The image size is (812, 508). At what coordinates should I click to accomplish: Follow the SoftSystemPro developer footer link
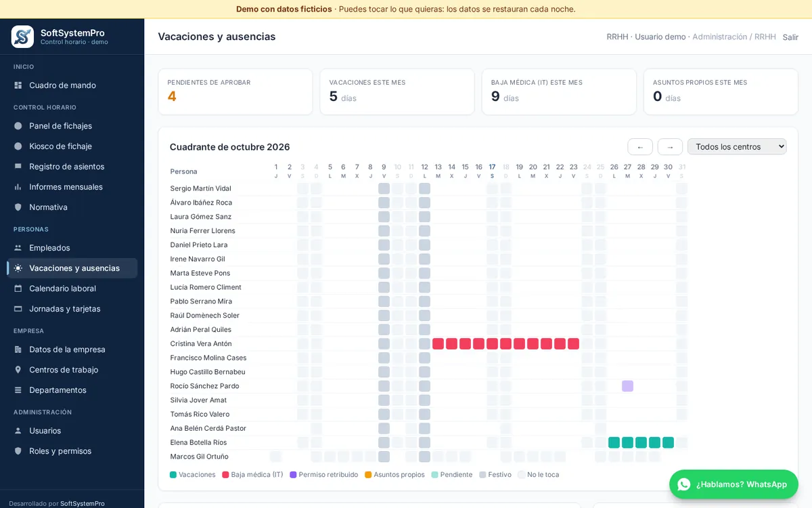pyautogui.click(x=83, y=503)
